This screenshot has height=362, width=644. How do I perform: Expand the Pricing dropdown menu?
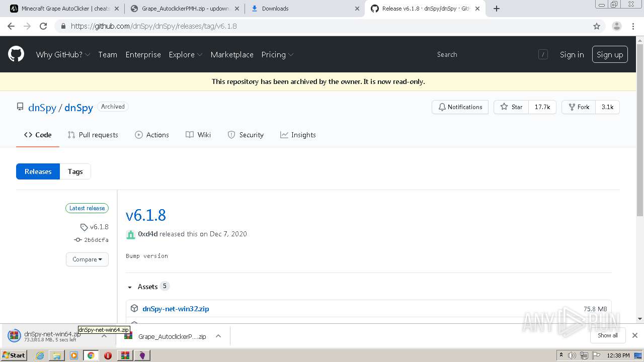pyautogui.click(x=277, y=54)
